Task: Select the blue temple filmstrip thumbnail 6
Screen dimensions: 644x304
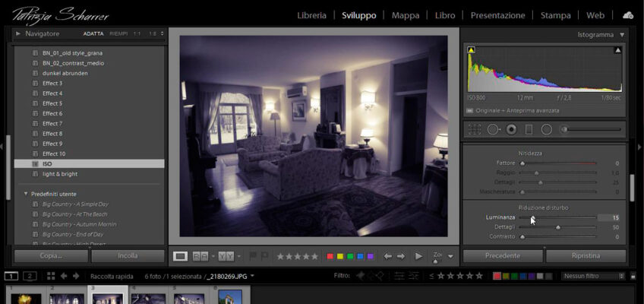Action: tap(229, 297)
